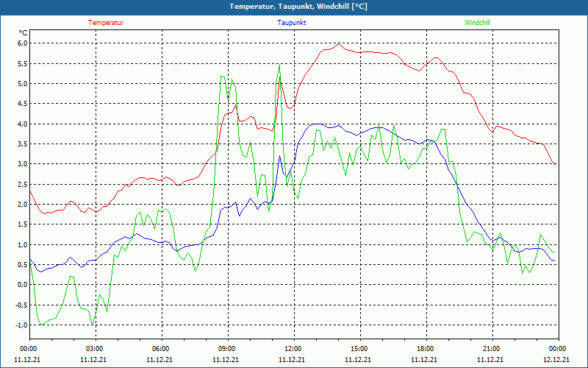Click the '1,5' y-axis value

pyautogui.click(x=23, y=224)
